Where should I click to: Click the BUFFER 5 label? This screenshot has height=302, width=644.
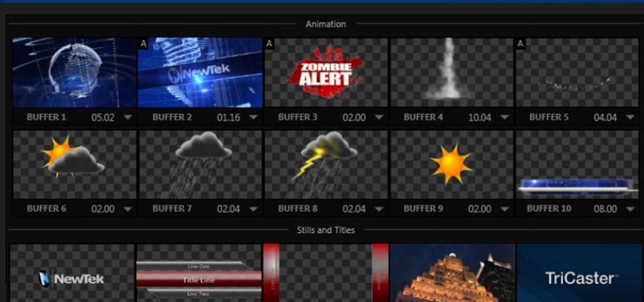[x=549, y=117]
